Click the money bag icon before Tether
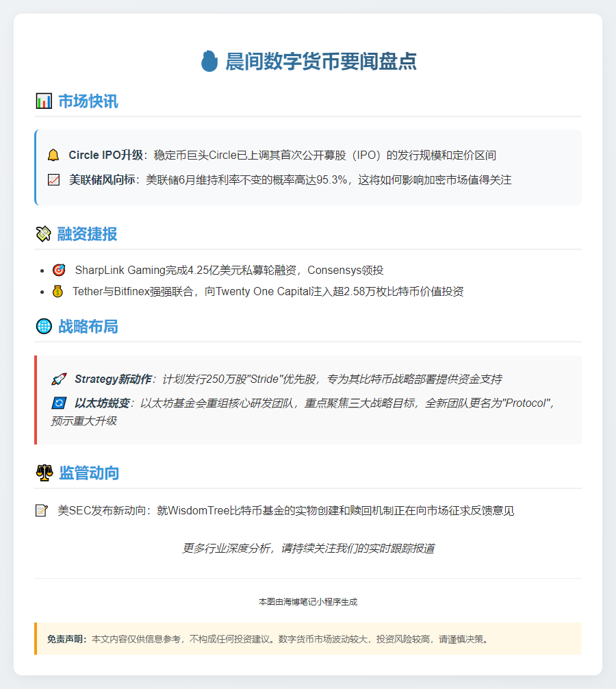This screenshot has width=616, height=689. pyautogui.click(x=57, y=291)
